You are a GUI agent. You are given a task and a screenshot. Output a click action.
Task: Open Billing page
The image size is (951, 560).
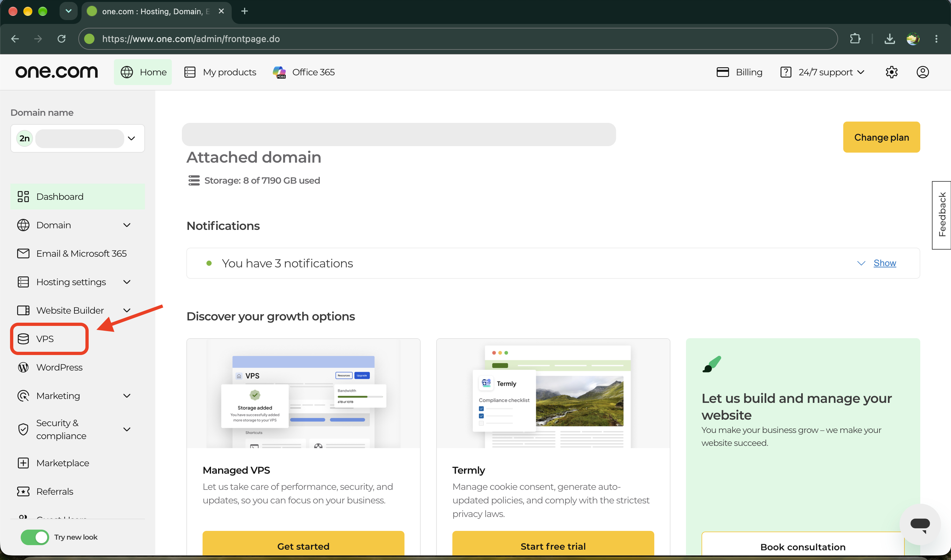pos(739,72)
